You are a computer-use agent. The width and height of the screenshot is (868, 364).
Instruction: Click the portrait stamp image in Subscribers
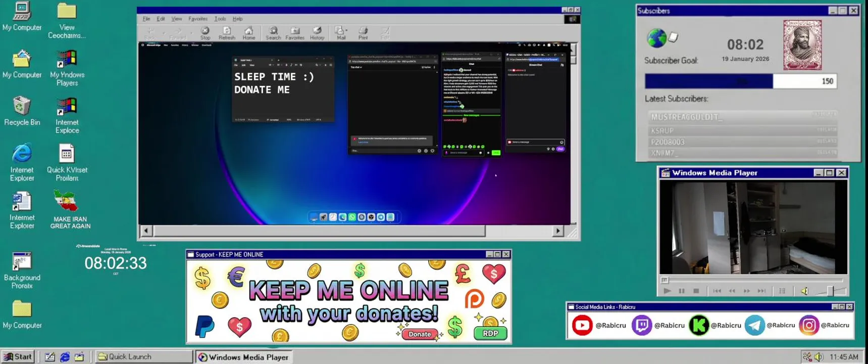tap(802, 45)
